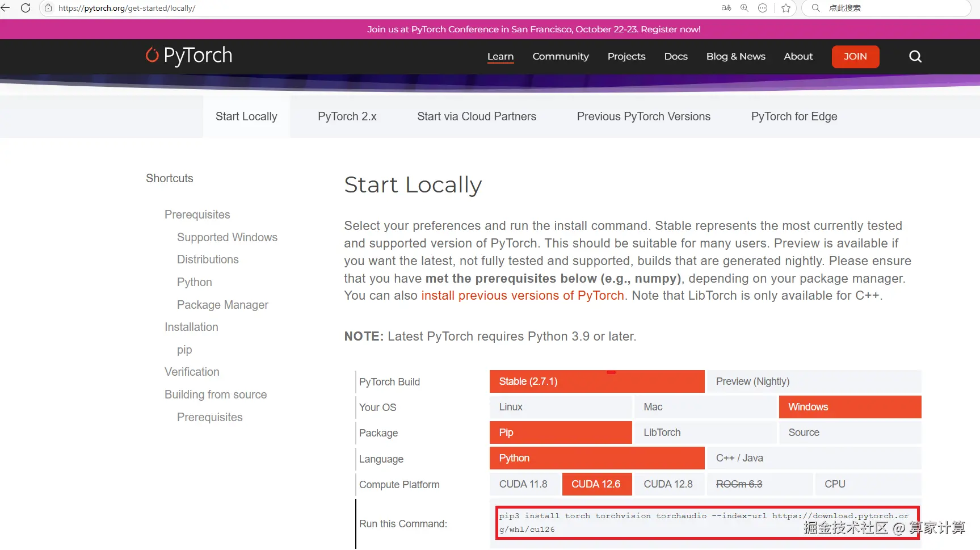This screenshot has width=980, height=550.
Task: Go to Supported Windows Distributions shortcut
Action: click(227, 248)
